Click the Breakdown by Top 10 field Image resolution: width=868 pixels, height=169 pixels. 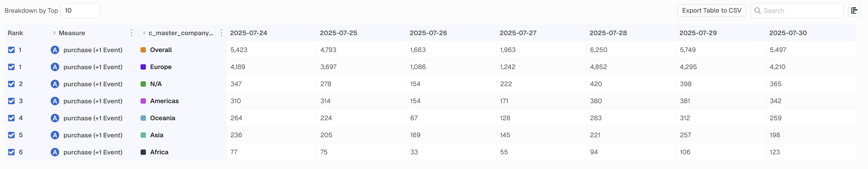[80, 10]
